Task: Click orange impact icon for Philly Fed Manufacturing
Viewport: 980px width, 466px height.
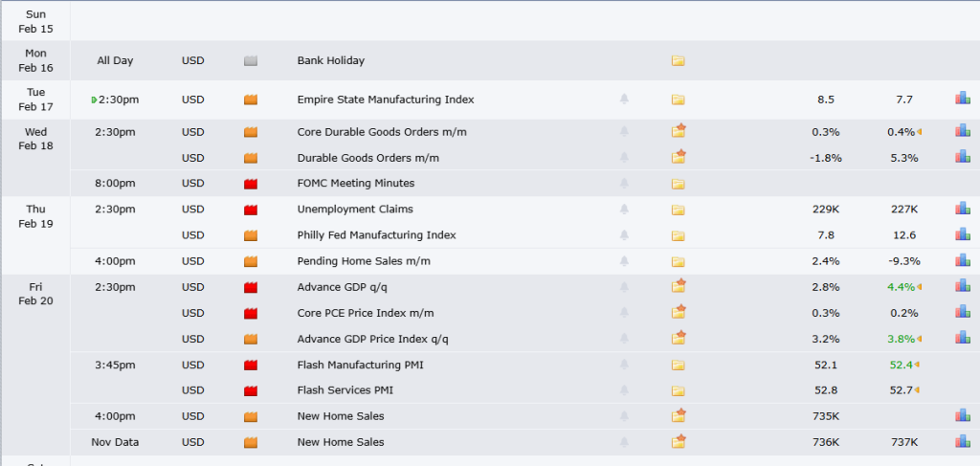Action: 252,235
